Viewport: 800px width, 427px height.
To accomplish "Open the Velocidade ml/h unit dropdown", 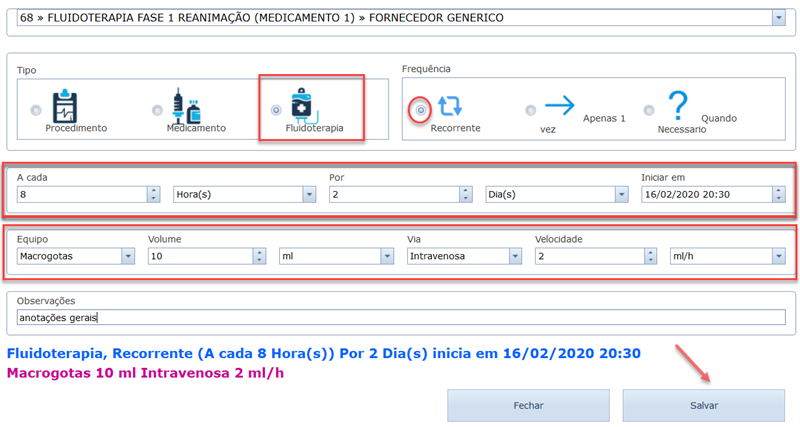I will click(779, 256).
